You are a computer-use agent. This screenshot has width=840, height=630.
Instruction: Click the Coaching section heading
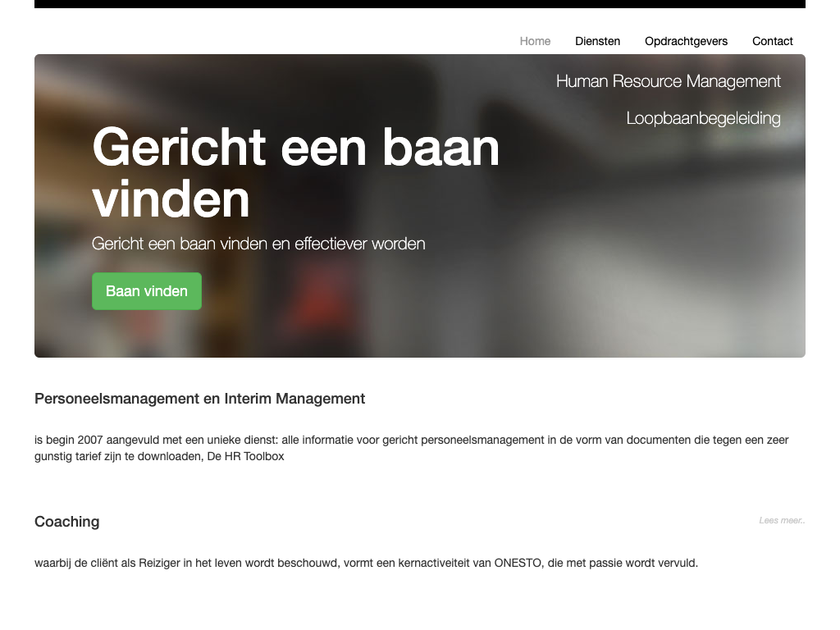(x=66, y=522)
